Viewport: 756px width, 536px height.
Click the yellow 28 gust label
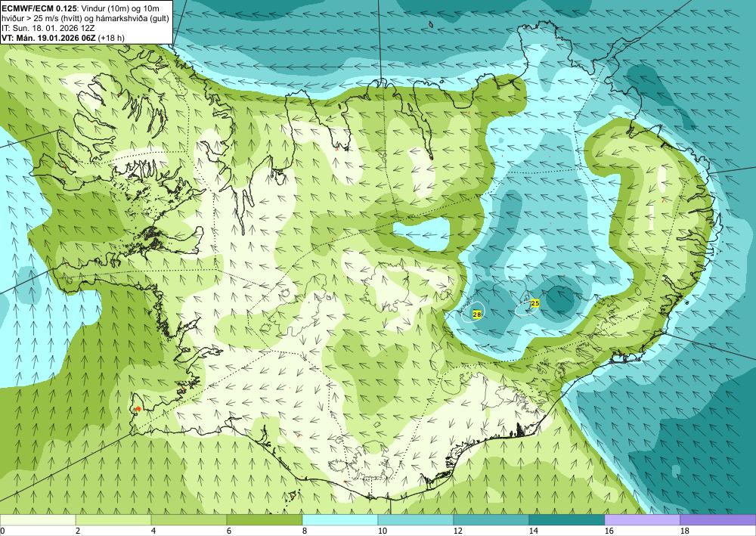pyautogui.click(x=477, y=314)
